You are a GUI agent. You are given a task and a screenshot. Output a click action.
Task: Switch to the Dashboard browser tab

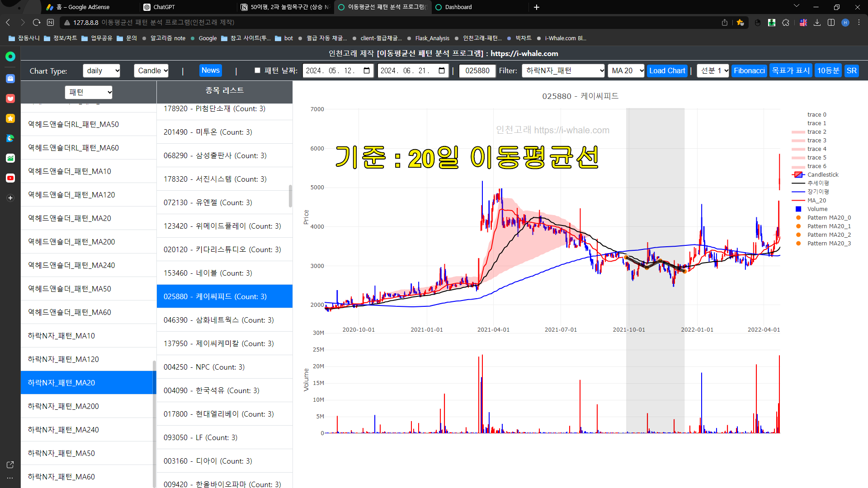[458, 7]
